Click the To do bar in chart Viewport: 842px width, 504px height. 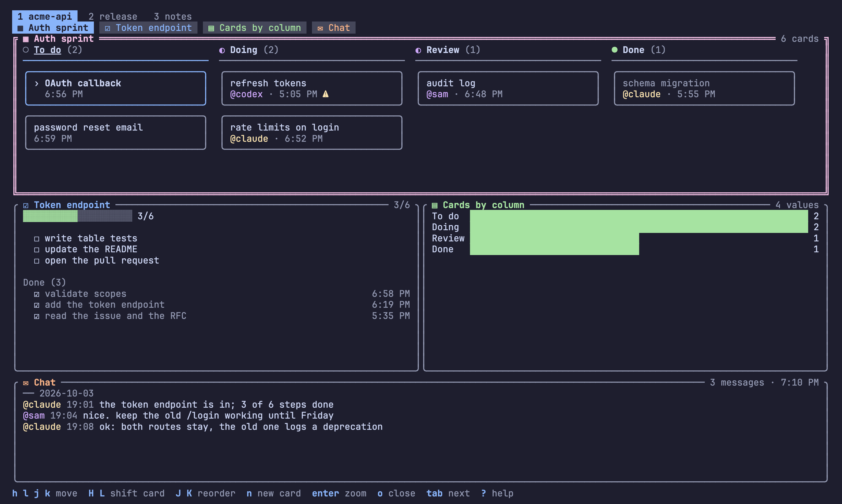point(639,216)
